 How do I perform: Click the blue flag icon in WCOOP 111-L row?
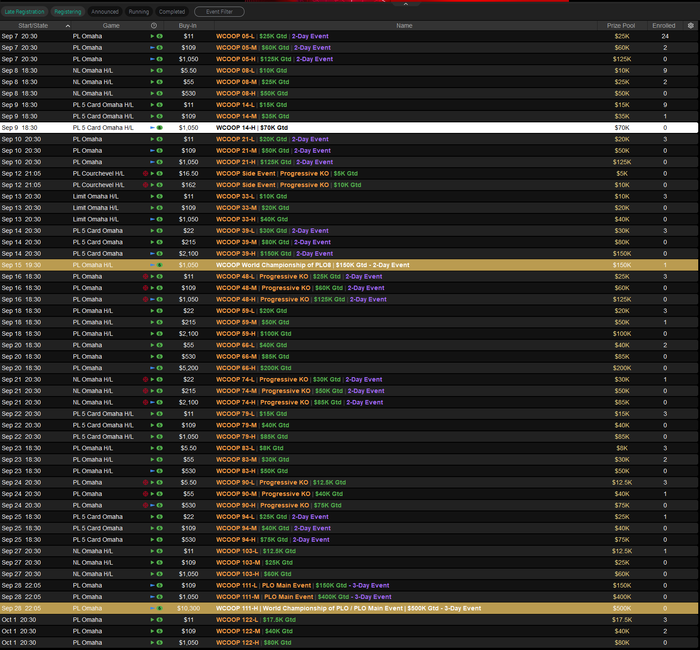(152, 586)
